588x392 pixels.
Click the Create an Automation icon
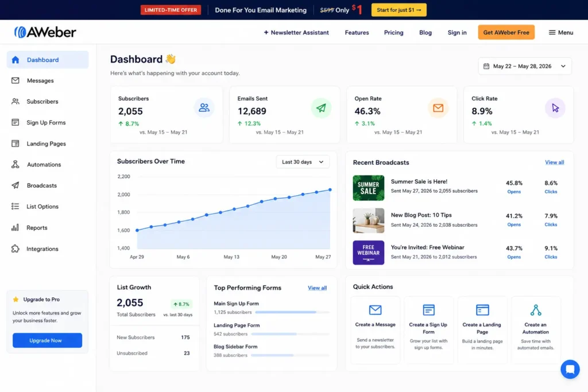[536, 310]
